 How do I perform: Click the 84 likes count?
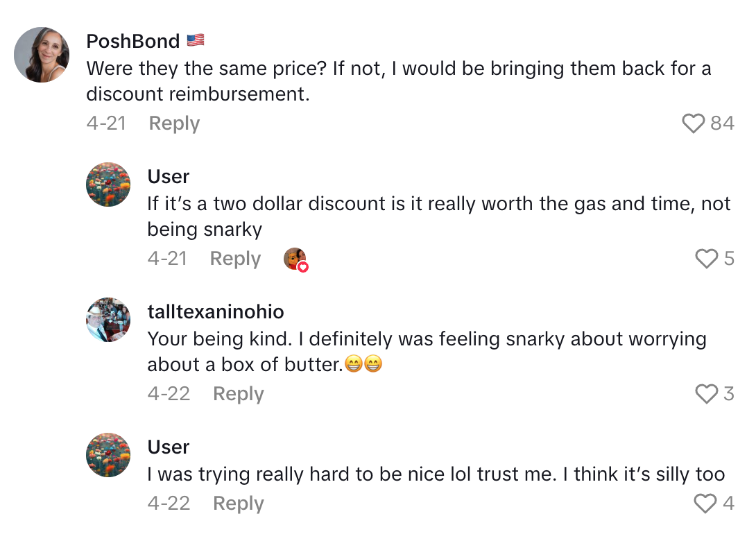click(722, 123)
